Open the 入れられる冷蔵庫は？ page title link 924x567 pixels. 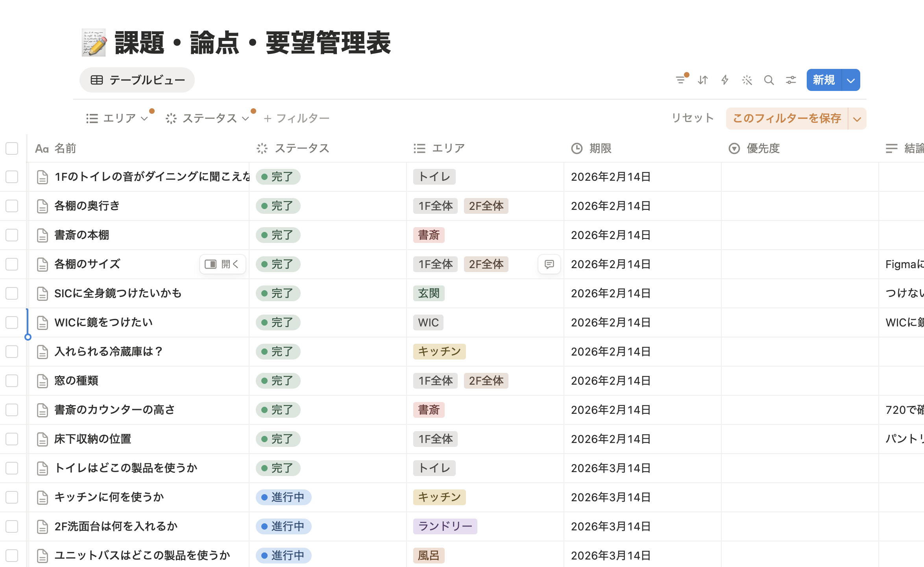tap(109, 351)
